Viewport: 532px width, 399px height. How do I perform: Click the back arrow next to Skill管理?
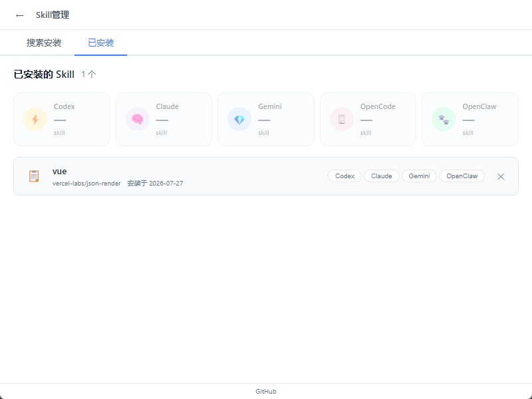(x=20, y=15)
